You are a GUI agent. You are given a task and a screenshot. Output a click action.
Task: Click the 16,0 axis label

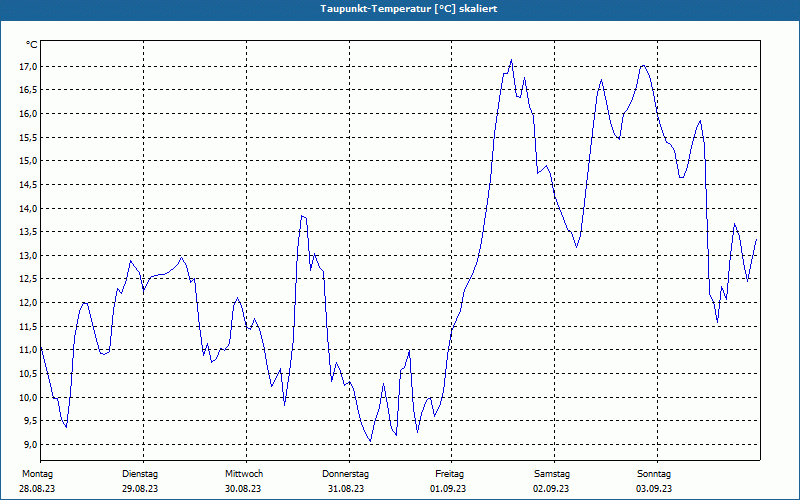30,113
